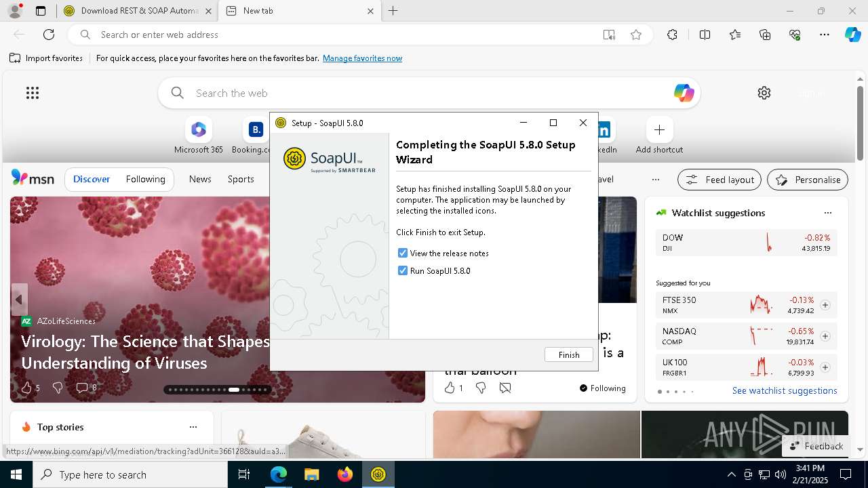Open Edge Settings and more menu
The height and width of the screenshot is (488, 868).
(825, 35)
